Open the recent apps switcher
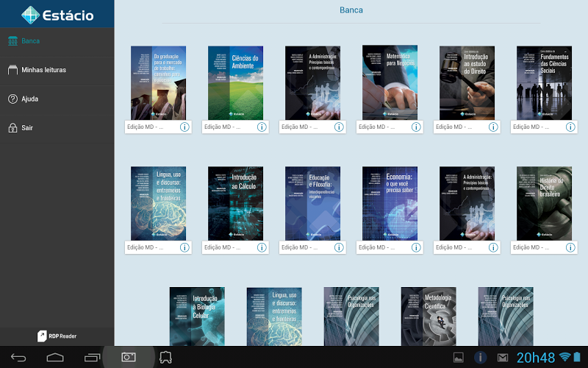 [x=92, y=358]
